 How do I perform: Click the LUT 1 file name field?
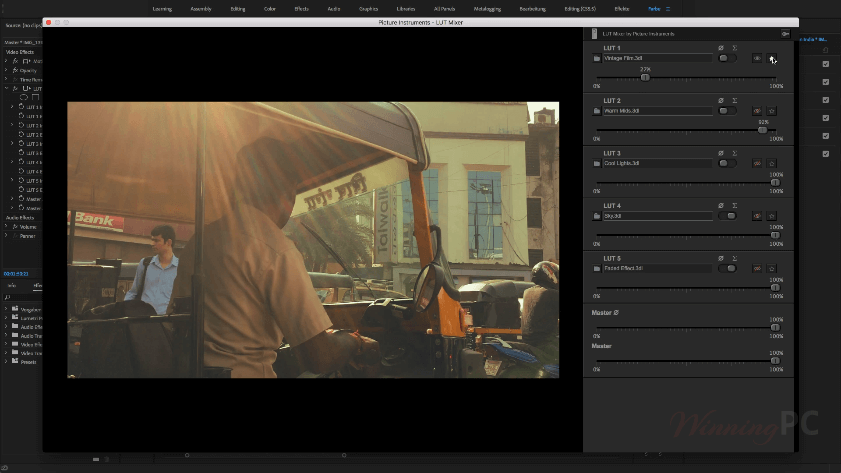coord(658,58)
